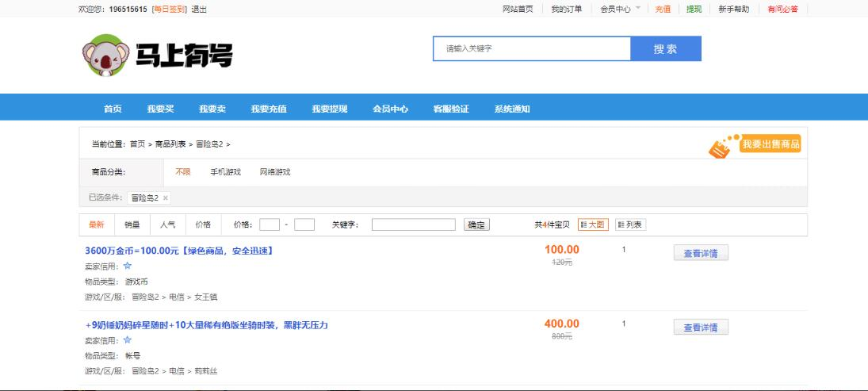Sort listings by 人气 tab
This screenshot has width=868, height=391.
(x=167, y=224)
